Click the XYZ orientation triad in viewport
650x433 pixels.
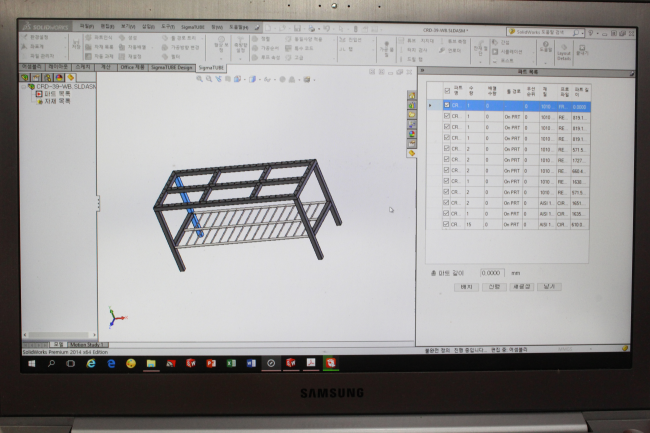[x=117, y=317]
